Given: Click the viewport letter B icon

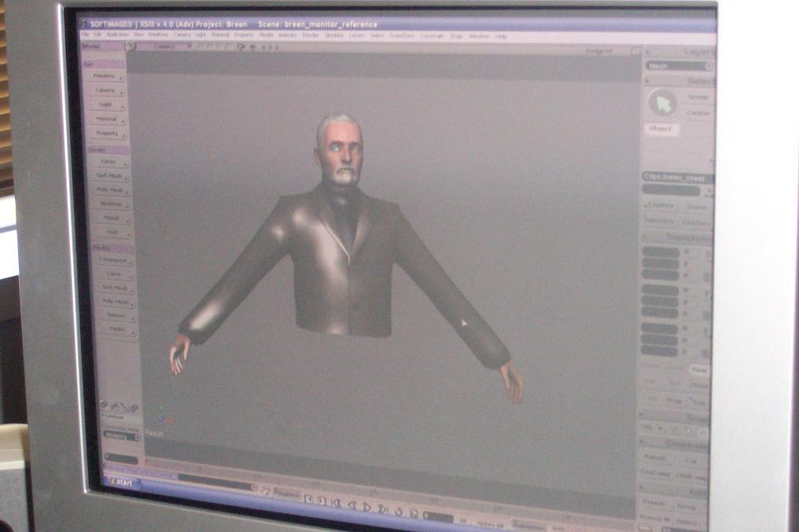Looking at the screenshot, I should pos(131,46).
